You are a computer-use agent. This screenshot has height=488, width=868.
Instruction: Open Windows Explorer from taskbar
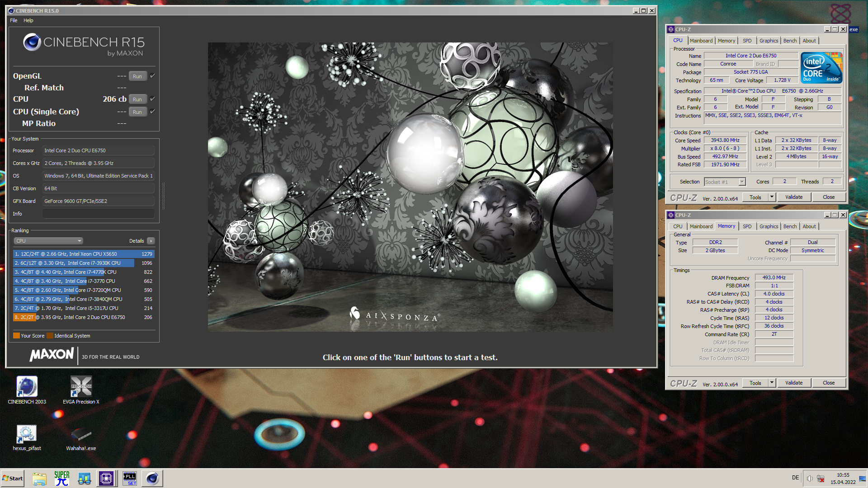[39, 479]
